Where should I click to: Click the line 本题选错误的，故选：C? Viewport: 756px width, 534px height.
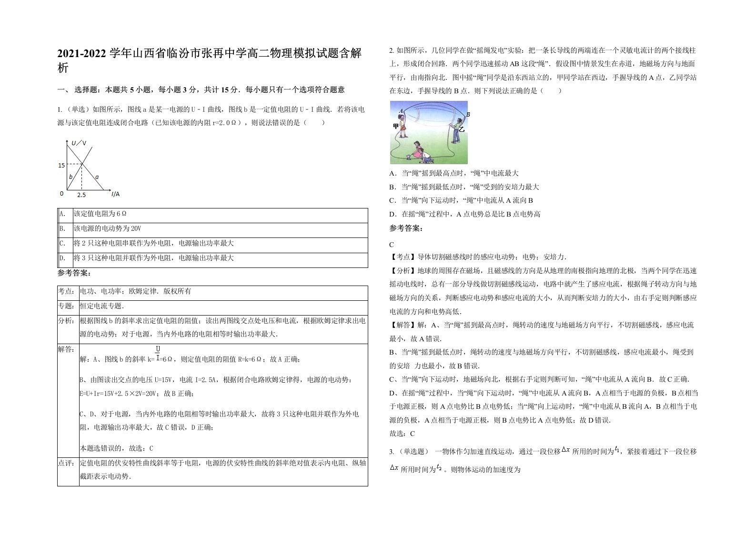[x=117, y=448]
